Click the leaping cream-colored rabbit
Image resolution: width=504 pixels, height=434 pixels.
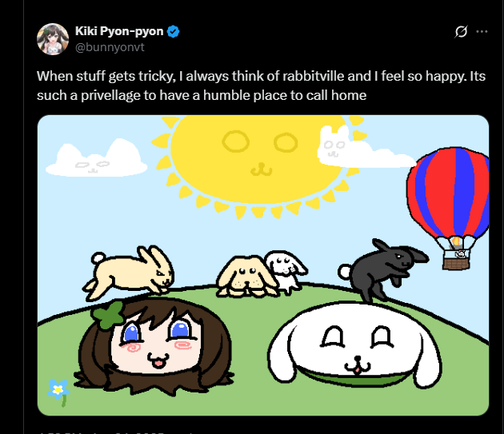(130, 272)
